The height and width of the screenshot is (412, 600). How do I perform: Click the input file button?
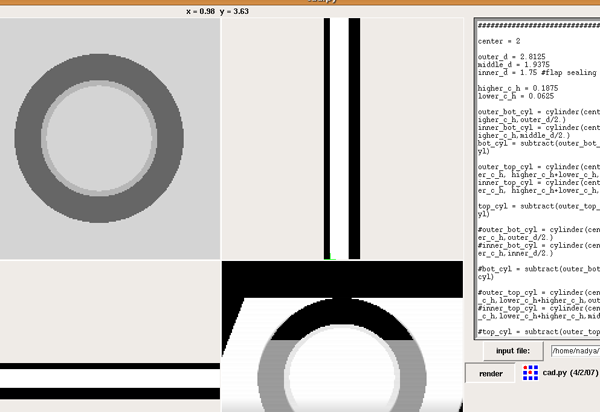513,351
